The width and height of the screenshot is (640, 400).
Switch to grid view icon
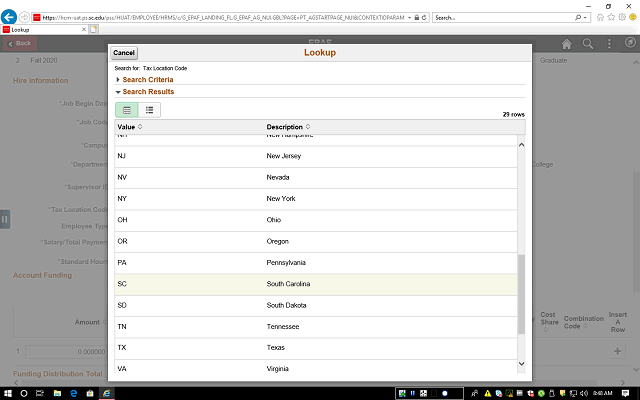coord(127,110)
